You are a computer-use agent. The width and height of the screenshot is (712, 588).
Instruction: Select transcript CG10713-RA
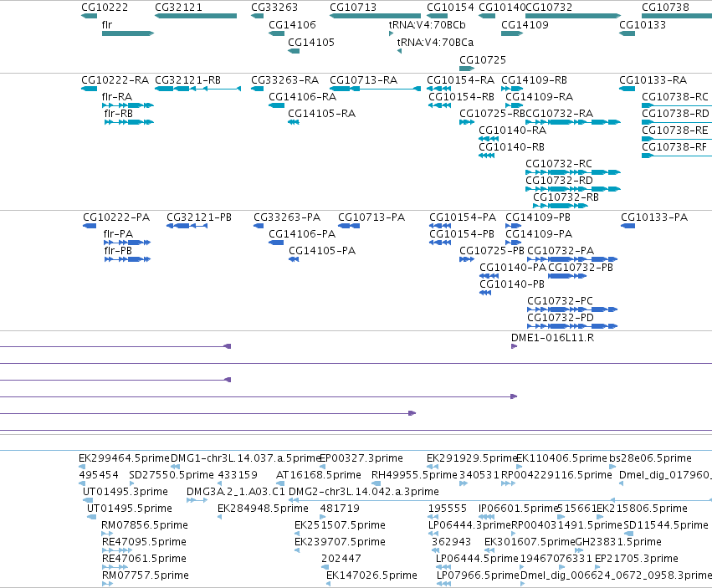click(363, 80)
